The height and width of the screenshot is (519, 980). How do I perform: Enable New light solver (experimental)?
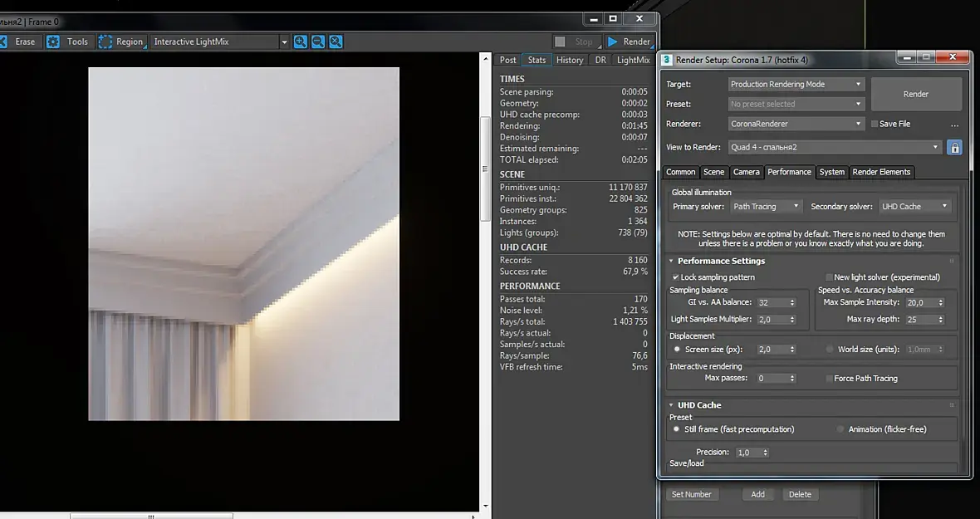[829, 277]
